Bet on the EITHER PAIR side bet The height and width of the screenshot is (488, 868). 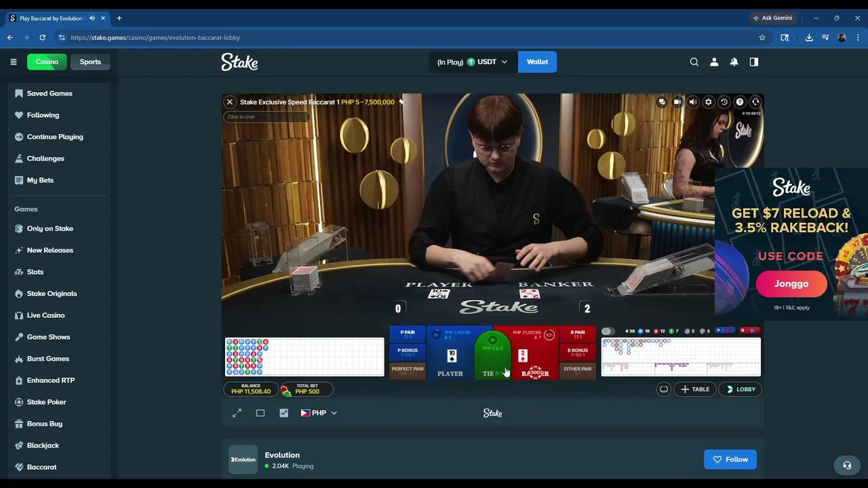pyautogui.click(x=578, y=371)
